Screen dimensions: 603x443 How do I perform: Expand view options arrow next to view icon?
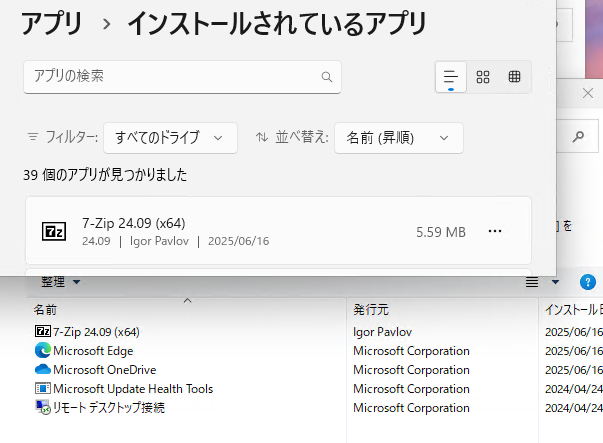pos(555,282)
